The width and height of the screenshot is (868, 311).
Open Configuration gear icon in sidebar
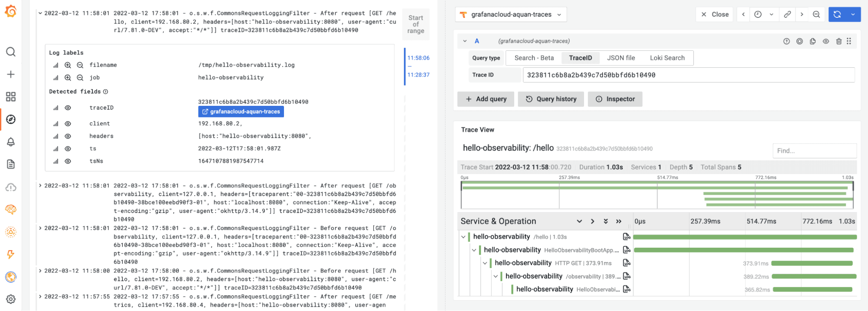click(x=11, y=299)
